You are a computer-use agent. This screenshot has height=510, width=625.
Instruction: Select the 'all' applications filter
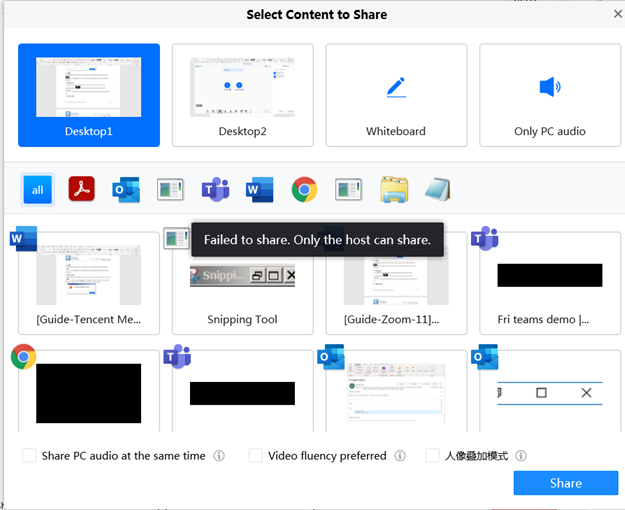tap(38, 189)
